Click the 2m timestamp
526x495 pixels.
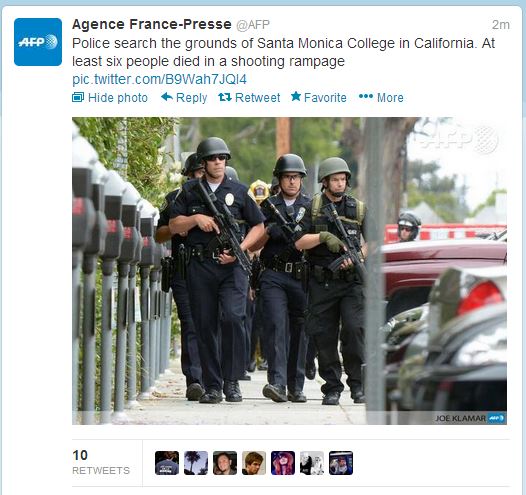pyautogui.click(x=501, y=25)
